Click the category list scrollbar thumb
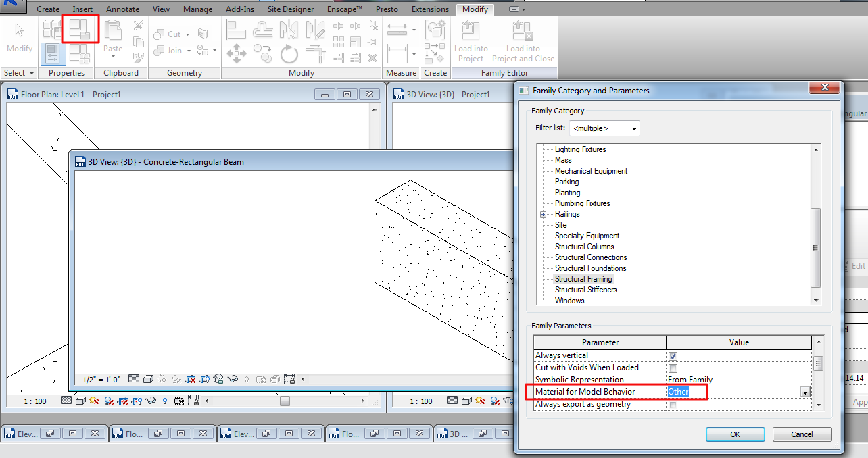The height and width of the screenshot is (458, 868). tap(816, 247)
